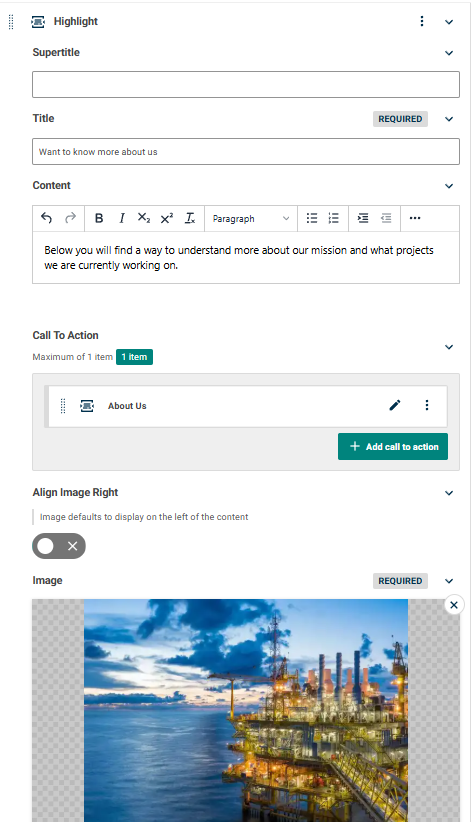Remove the selected image with X button
Viewport: 471px width, 822px height.
click(x=454, y=605)
